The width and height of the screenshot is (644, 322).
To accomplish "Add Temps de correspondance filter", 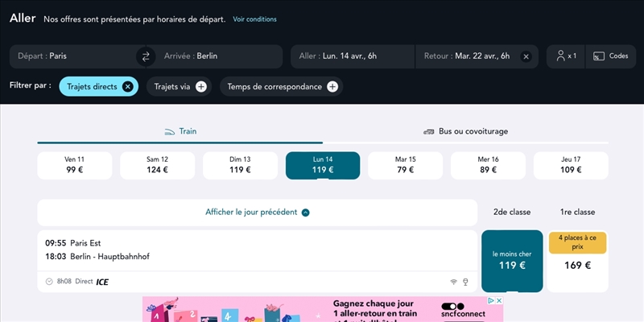I will (332, 87).
